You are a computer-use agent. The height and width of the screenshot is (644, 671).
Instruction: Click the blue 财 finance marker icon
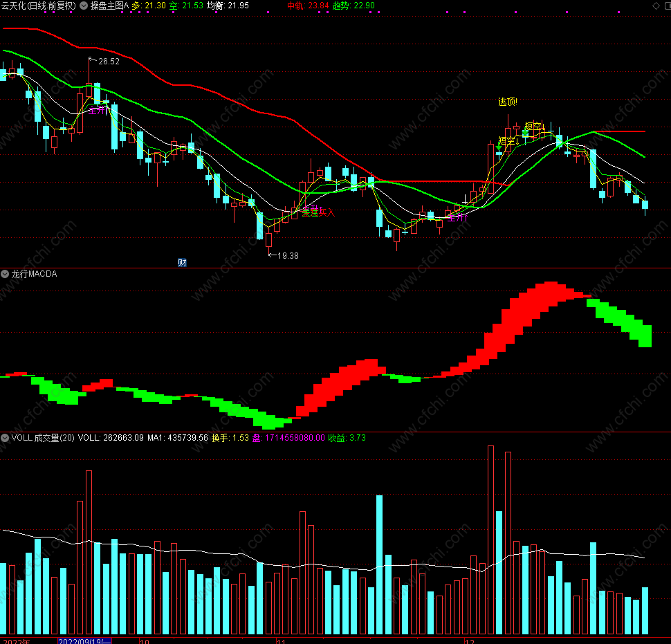coord(183,262)
